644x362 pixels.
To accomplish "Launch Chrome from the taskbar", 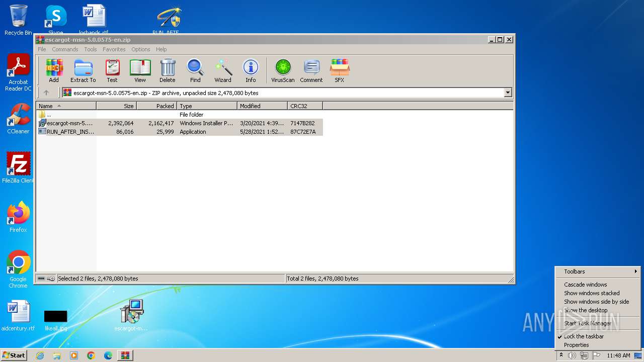I will (91, 355).
